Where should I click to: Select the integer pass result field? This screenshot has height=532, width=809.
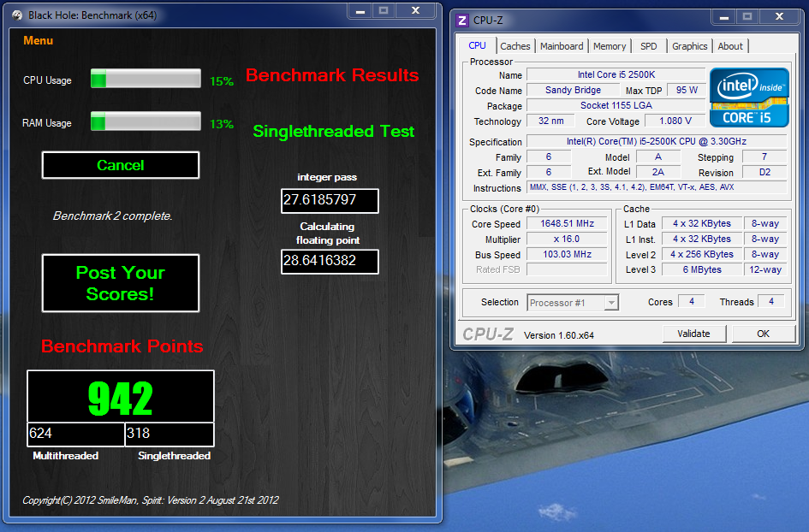tap(330, 200)
